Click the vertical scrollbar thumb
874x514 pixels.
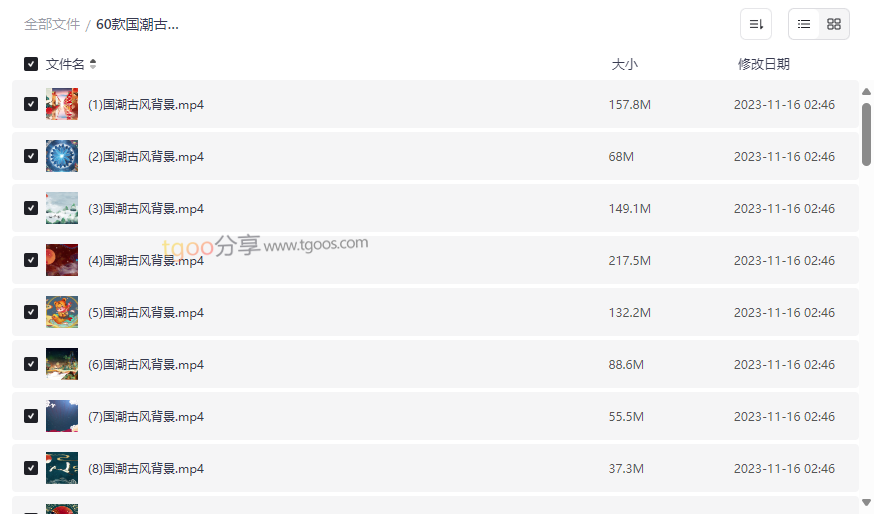click(x=866, y=134)
